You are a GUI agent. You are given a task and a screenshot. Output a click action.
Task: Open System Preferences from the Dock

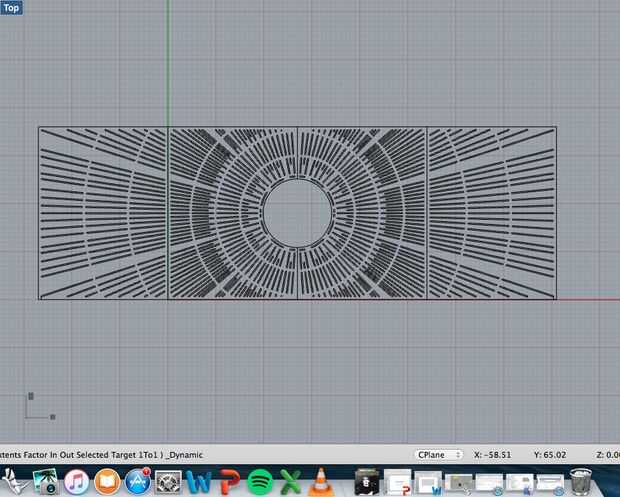tap(168, 482)
